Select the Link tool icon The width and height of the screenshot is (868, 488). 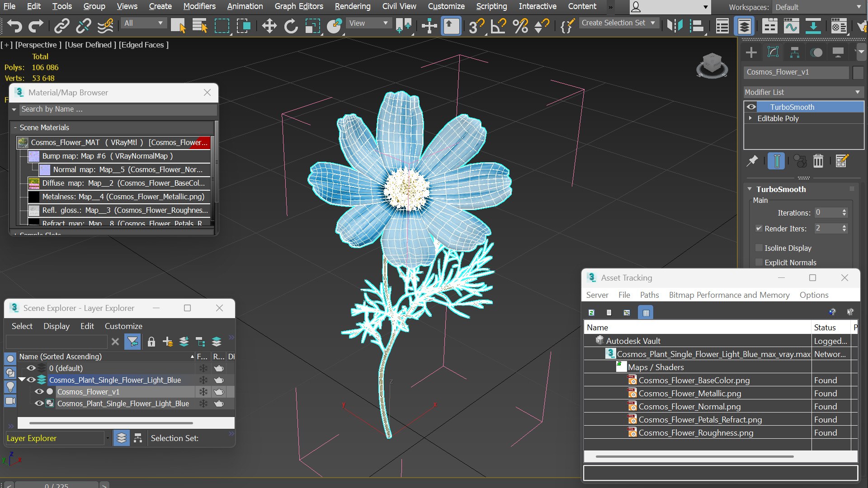[x=61, y=26]
